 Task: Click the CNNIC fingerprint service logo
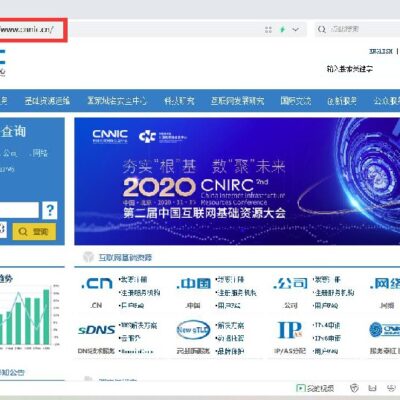click(385, 330)
